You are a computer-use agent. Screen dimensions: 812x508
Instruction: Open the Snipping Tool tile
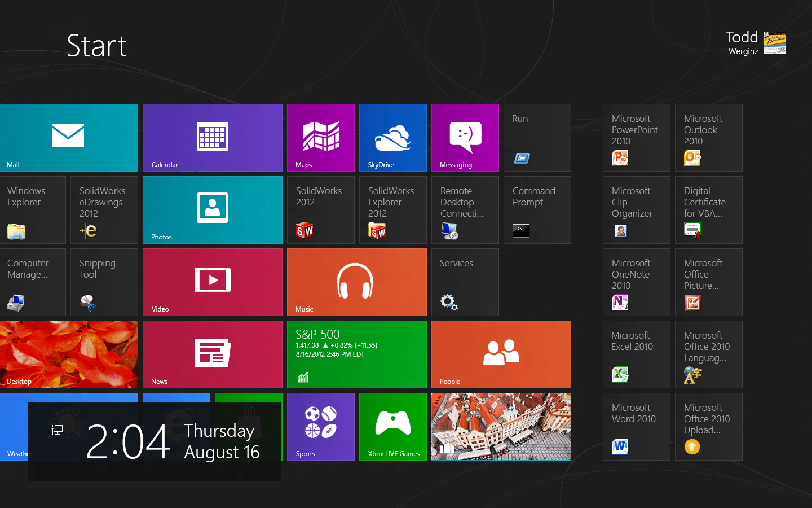pos(104,282)
